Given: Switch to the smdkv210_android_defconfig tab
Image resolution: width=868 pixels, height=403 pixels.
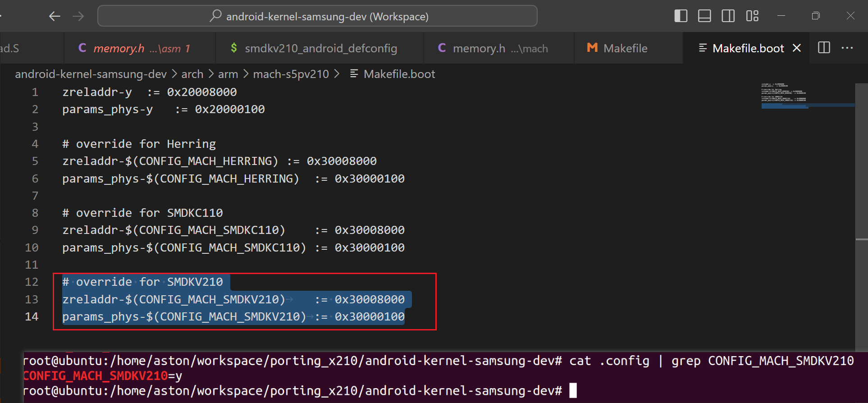Looking at the screenshot, I should [320, 48].
